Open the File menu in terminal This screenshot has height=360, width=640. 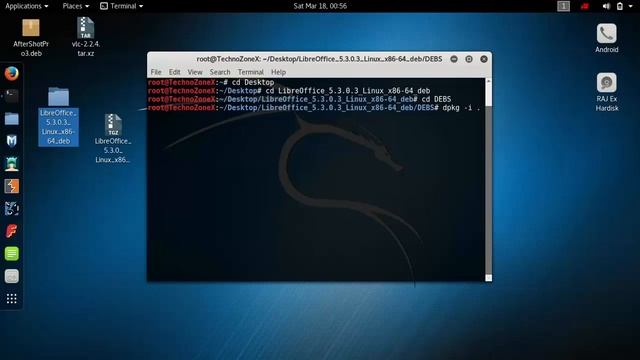[x=156, y=72]
